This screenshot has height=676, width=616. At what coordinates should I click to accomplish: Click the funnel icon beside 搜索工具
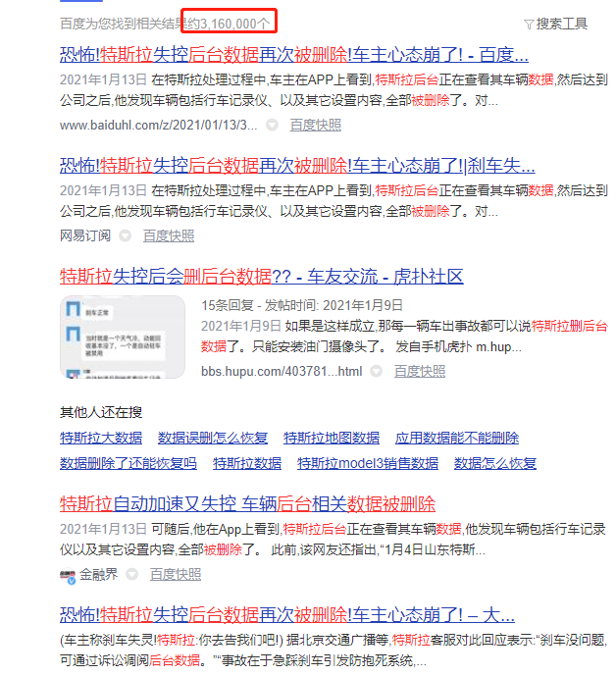click(x=529, y=25)
